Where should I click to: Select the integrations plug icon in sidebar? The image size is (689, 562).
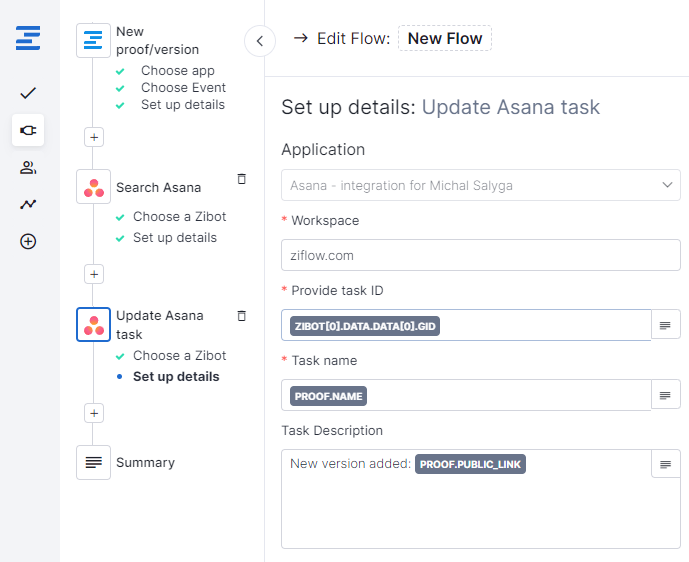pos(28,130)
